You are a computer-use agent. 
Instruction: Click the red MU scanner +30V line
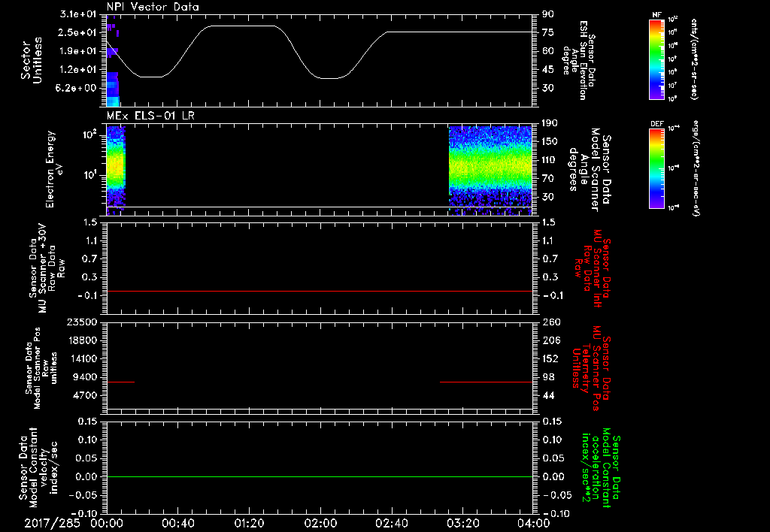click(x=319, y=292)
